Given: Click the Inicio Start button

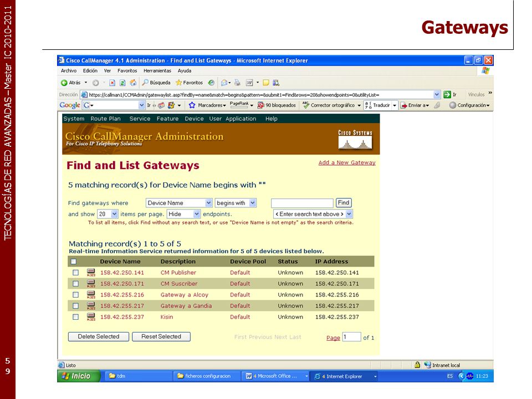Looking at the screenshot, I should (79, 376).
